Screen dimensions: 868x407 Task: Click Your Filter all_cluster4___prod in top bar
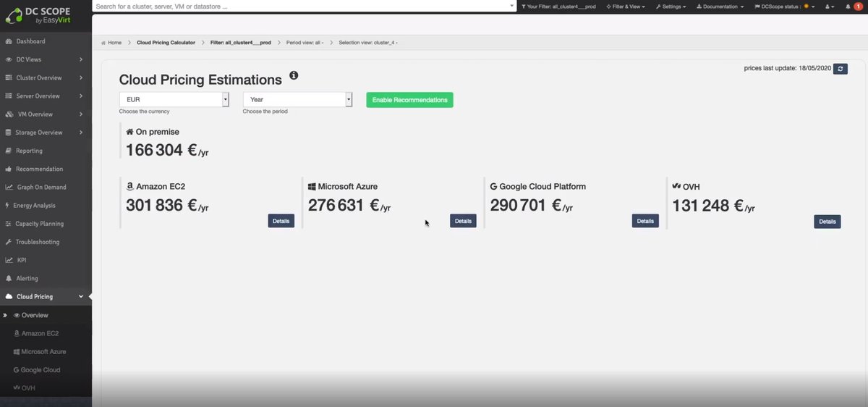click(x=558, y=7)
